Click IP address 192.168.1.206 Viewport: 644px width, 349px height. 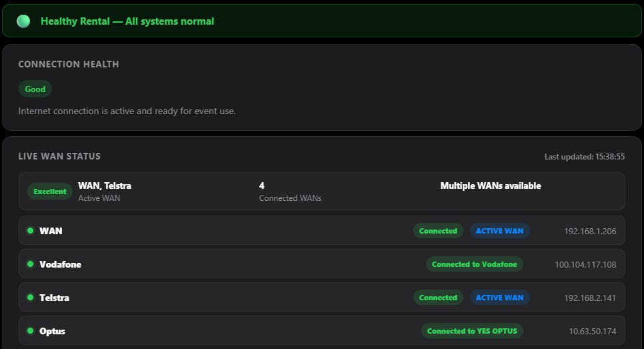coord(590,232)
